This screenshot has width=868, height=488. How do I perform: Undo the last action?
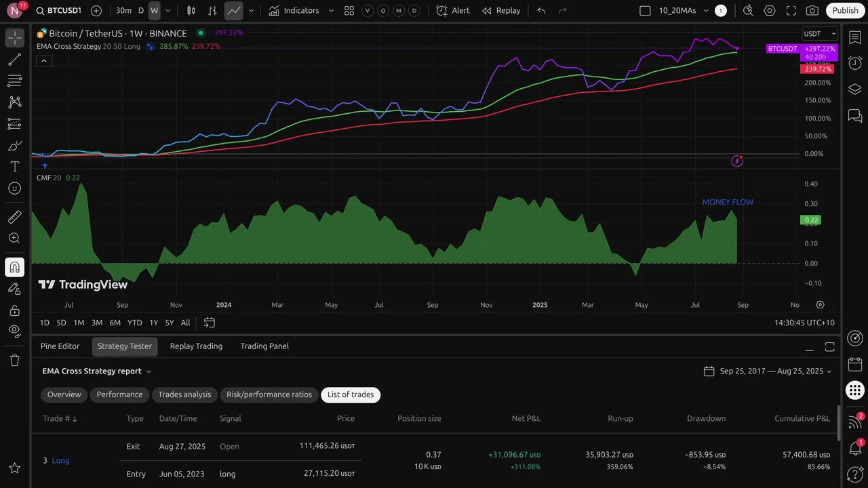click(541, 11)
